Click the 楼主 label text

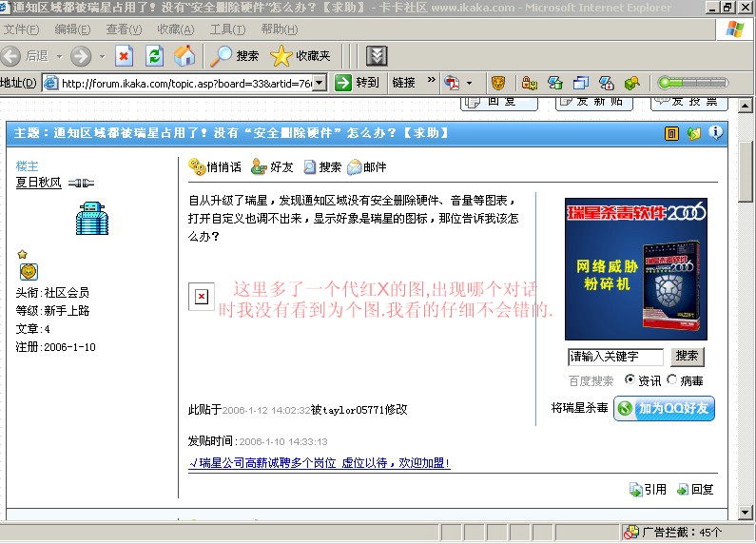coord(27,166)
